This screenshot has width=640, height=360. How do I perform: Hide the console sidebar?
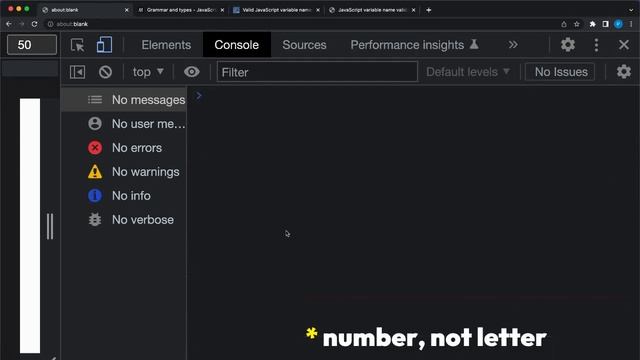78,72
